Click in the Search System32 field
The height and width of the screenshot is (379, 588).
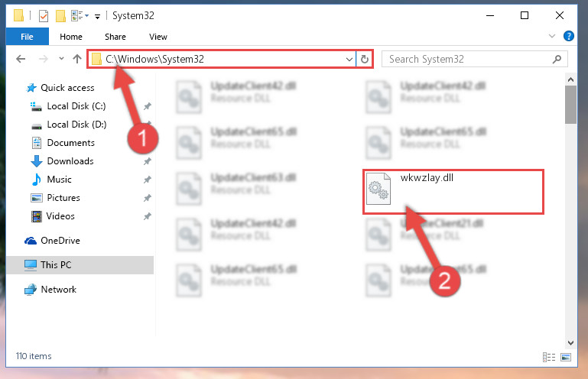click(x=467, y=60)
